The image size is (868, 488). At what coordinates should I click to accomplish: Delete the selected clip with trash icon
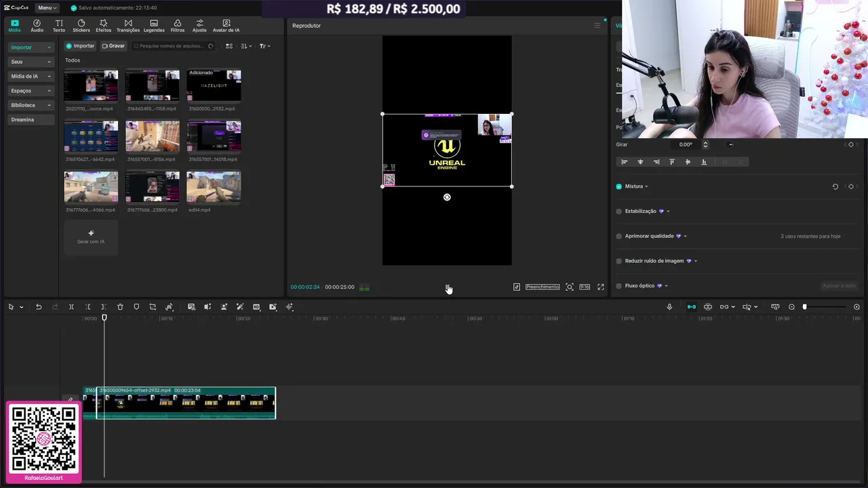coord(120,307)
